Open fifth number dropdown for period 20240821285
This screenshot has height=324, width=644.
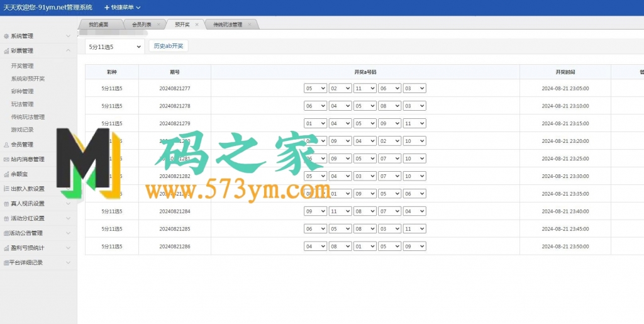414,229
